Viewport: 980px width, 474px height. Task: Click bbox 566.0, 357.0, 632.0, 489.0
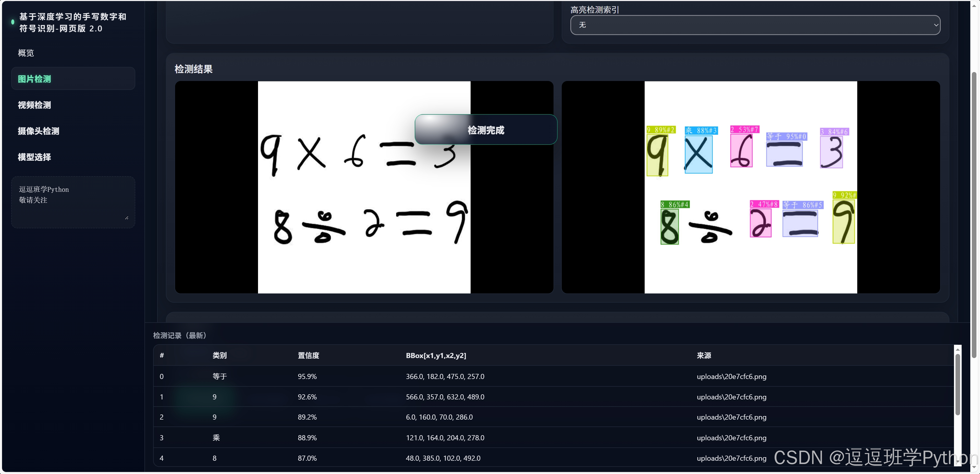point(445,397)
